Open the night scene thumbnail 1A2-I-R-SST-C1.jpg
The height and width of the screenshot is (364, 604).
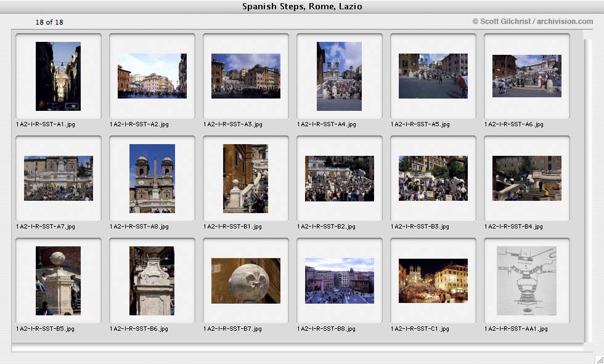pyautogui.click(x=433, y=280)
